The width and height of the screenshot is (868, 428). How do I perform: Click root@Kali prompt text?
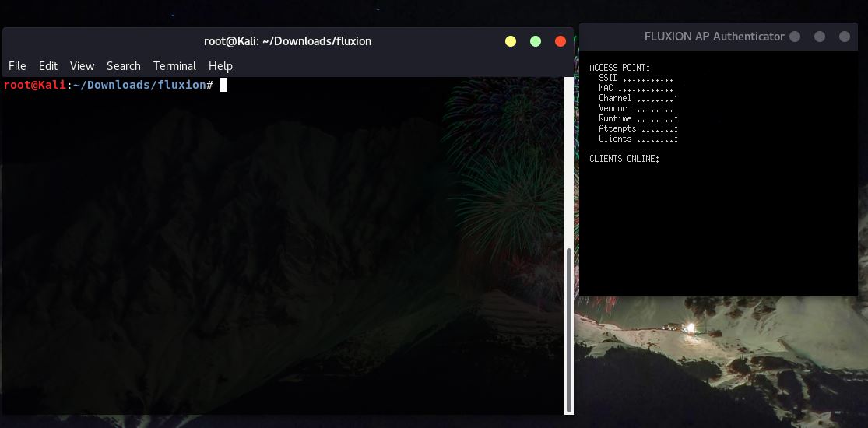click(34, 85)
